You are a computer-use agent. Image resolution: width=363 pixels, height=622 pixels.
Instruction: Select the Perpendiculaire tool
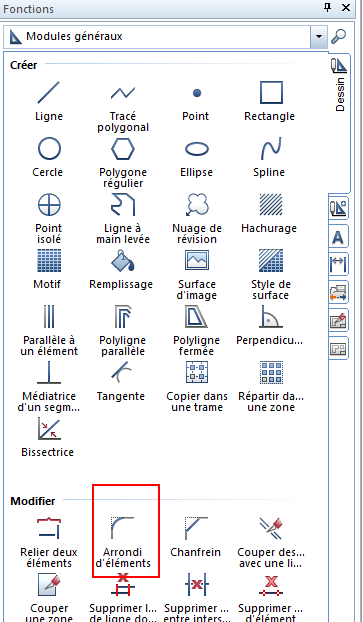[270, 324]
